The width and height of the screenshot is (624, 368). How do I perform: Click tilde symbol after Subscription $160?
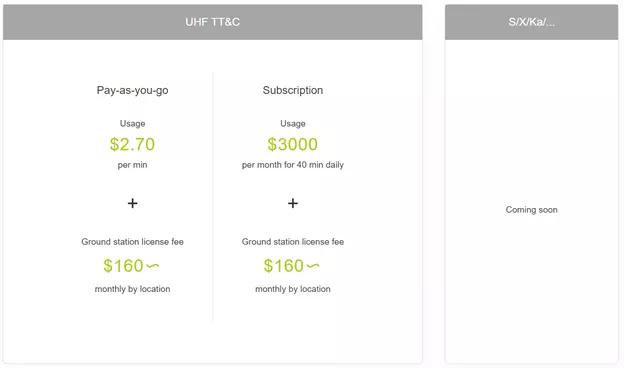click(x=313, y=266)
